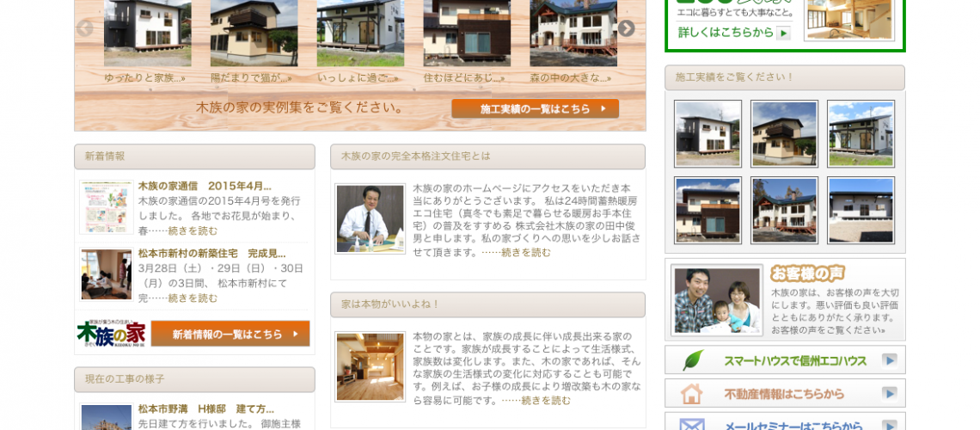
Task: Click 続きを読む under the 松本市新村 article
Action: click(193, 298)
